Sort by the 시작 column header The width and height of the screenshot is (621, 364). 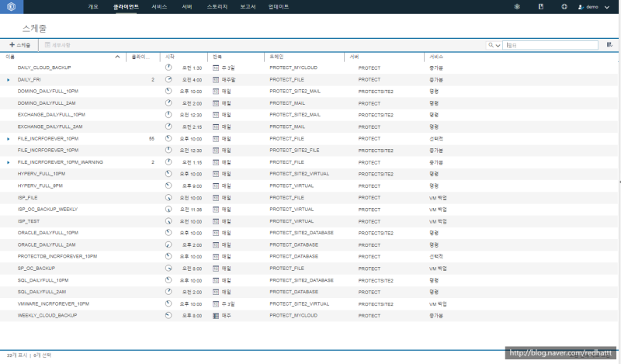[x=169, y=57]
